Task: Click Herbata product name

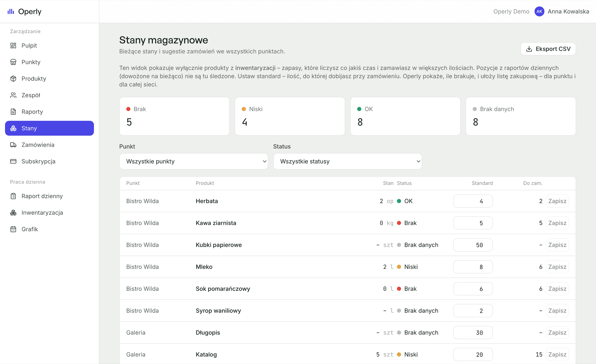Action: coord(207,201)
